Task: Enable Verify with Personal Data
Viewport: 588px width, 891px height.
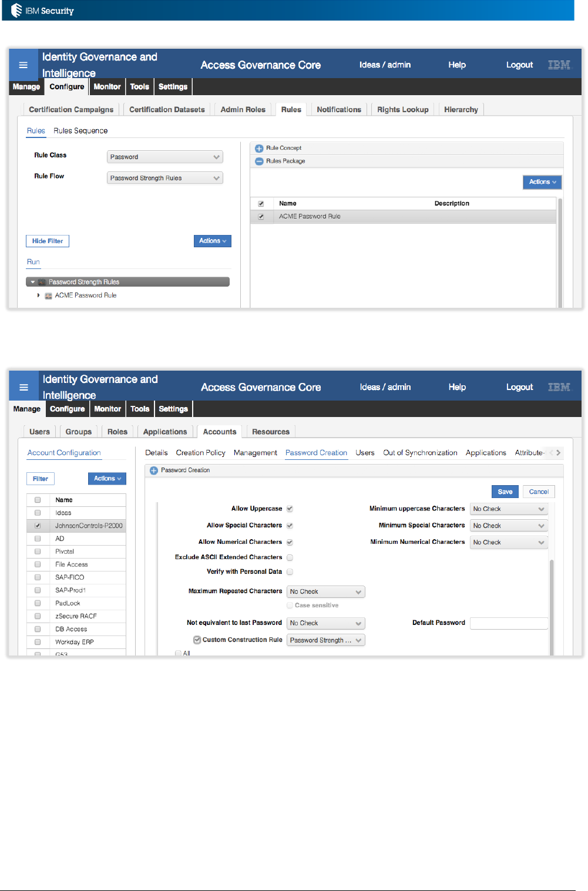Action: click(290, 571)
